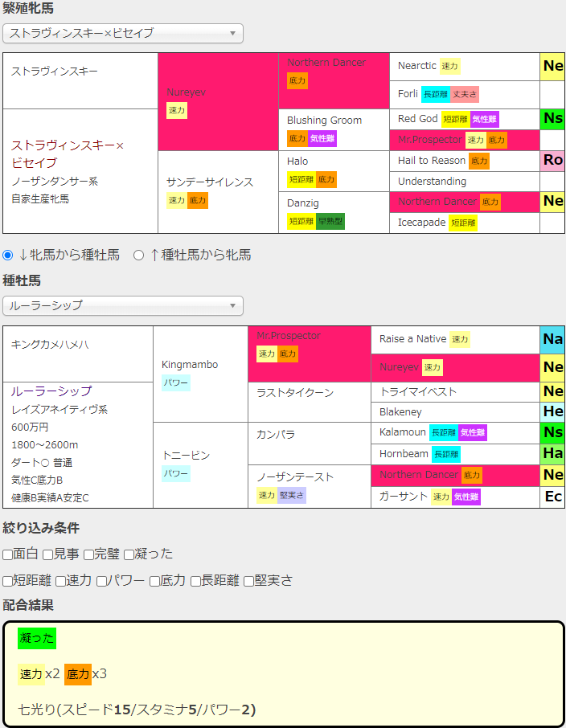Check the パワー filter checkbox
The width and height of the screenshot is (566, 728).
[x=102, y=581]
